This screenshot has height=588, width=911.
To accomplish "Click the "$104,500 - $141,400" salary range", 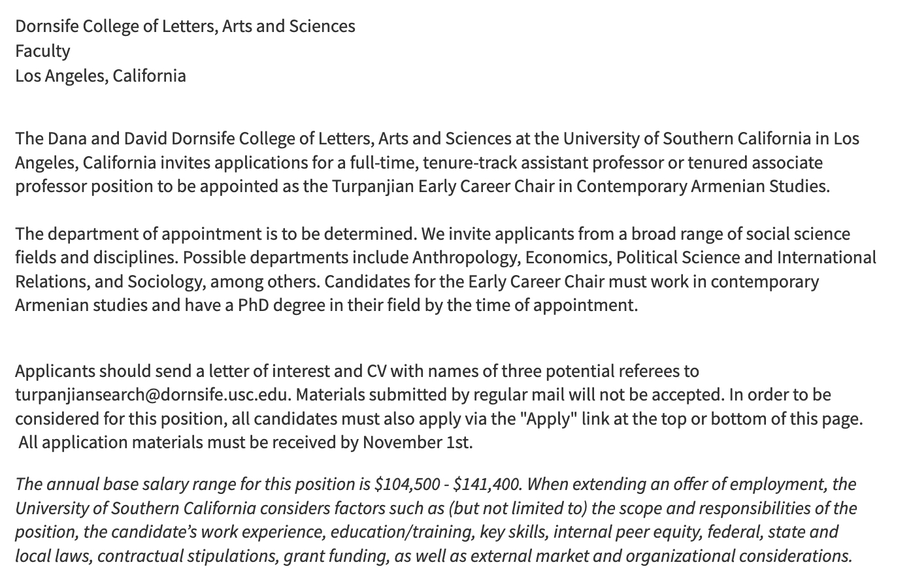I will coord(448,484).
